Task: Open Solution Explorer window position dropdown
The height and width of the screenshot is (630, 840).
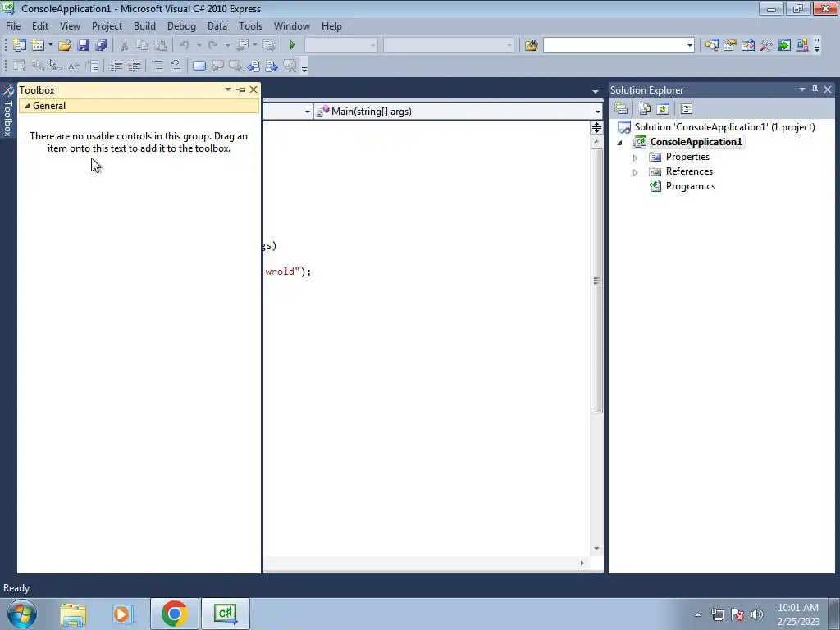Action: (x=802, y=89)
